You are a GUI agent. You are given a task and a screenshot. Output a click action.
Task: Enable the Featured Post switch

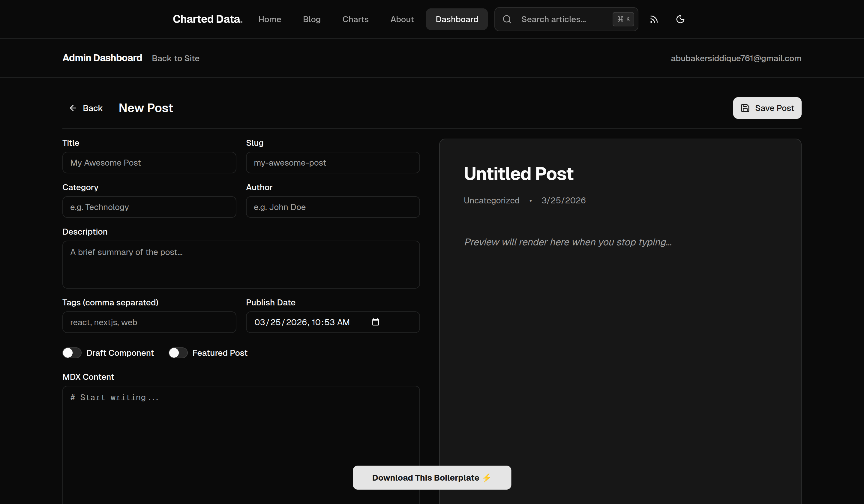tap(178, 353)
